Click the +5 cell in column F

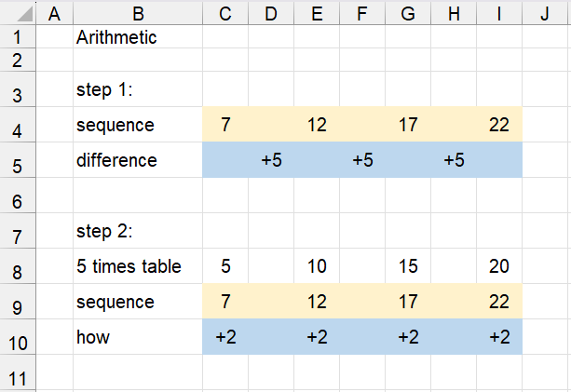click(x=362, y=160)
